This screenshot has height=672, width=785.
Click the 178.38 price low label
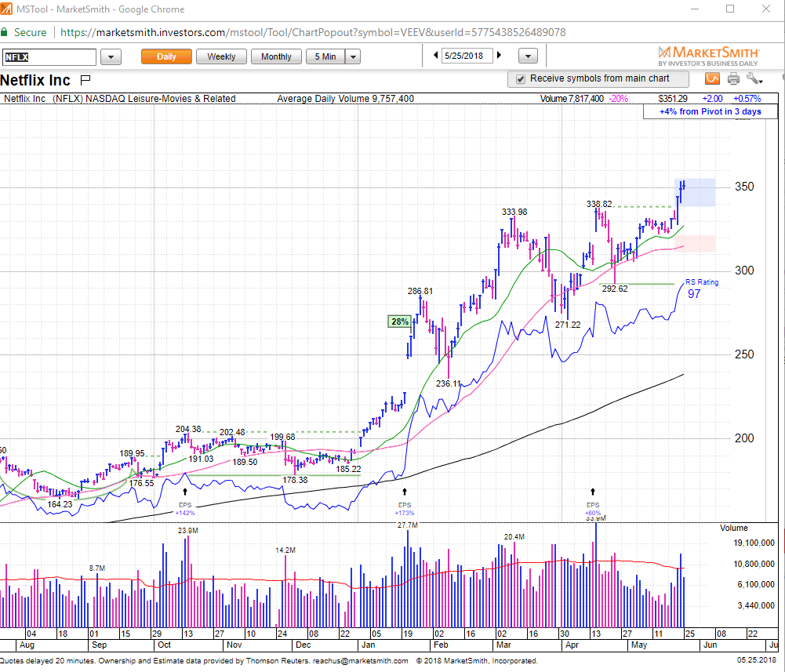tap(295, 480)
